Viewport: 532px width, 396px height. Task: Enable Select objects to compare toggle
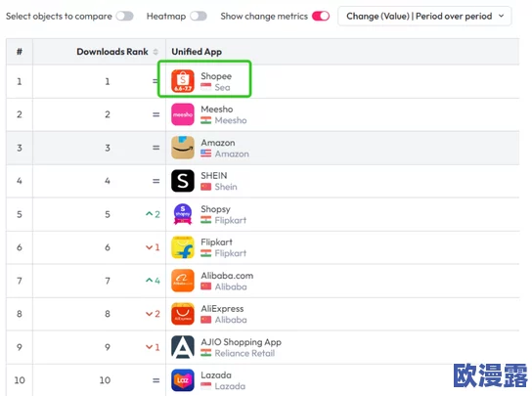124,16
